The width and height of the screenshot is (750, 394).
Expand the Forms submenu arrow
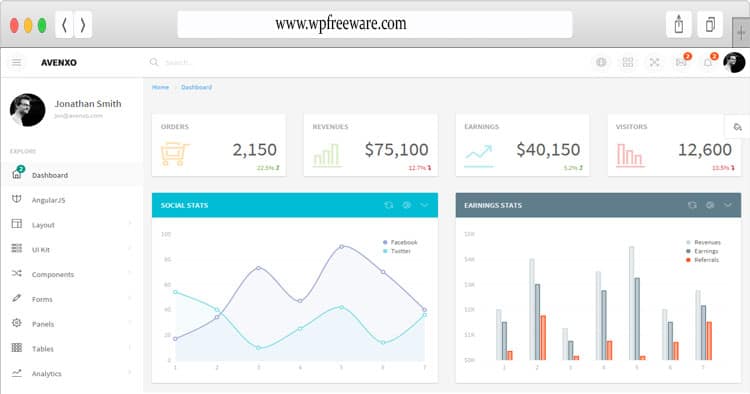point(130,298)
